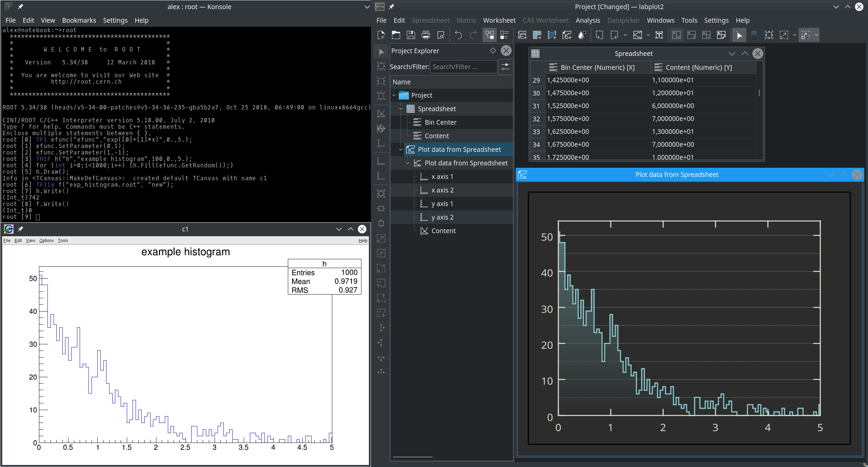Create a new spreadsheet
The height and width of the screenshot is (467, 868).
click(522, 35)
